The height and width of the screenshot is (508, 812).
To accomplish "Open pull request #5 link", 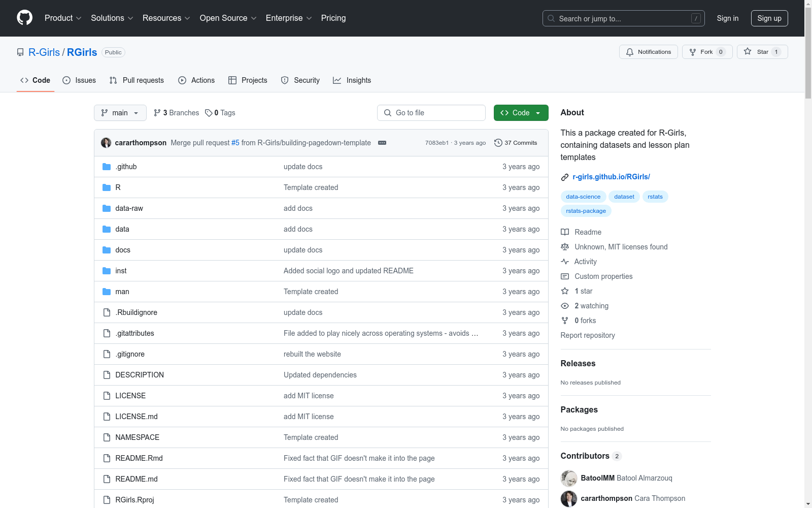I will (x=235, y=143).
